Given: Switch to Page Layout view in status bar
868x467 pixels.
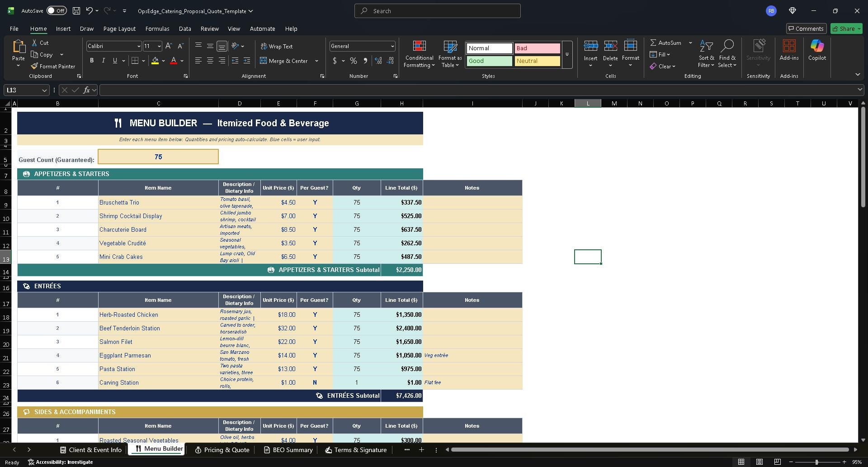Looking at the screenshot, I should point(759,462).
